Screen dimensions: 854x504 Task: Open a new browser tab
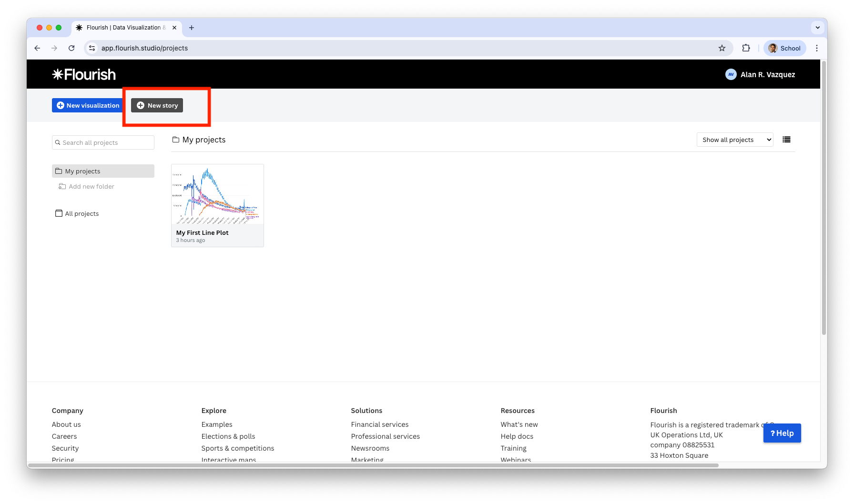[192, 28]
